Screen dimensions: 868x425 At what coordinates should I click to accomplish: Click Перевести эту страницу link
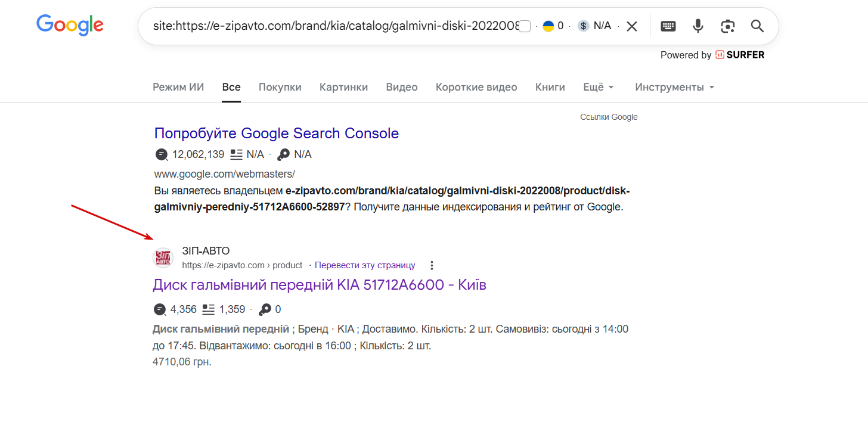tap(365, 265)
